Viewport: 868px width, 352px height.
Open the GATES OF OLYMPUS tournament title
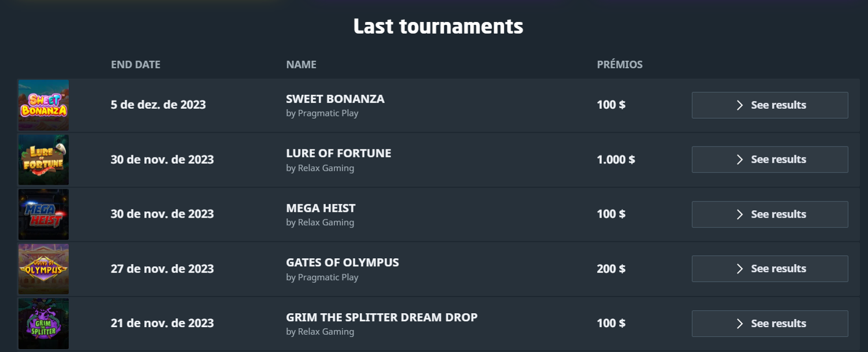pos(342,262)
